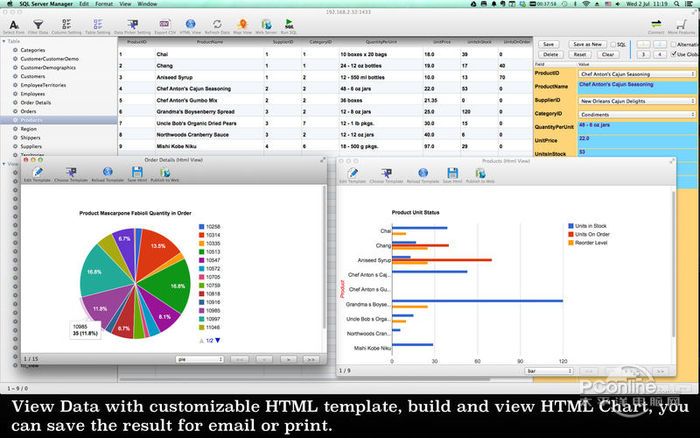This screenshot has width=700, height=438.
Task: Open the Window menu
Action: point(147,4)
